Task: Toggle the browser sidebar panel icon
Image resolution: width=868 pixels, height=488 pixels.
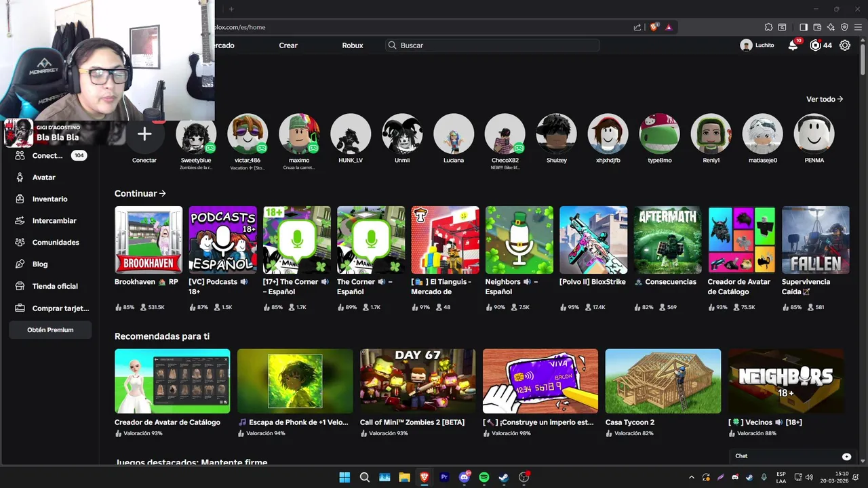Action: click(x=804, y=27)
